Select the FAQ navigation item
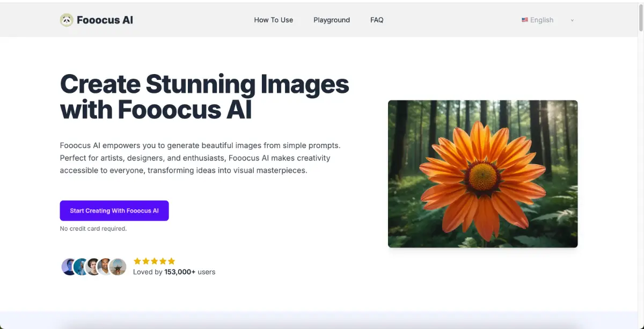 pos(377,20)
